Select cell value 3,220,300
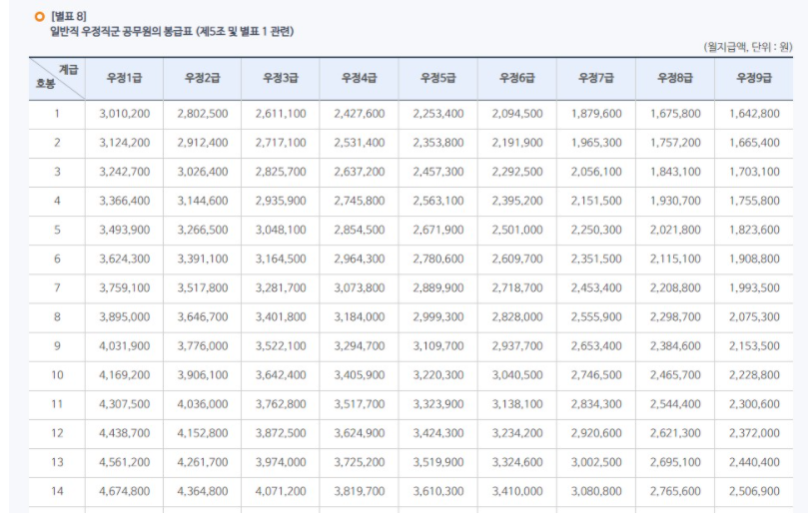Screen dimensions: 812x524 pos(438,375)
